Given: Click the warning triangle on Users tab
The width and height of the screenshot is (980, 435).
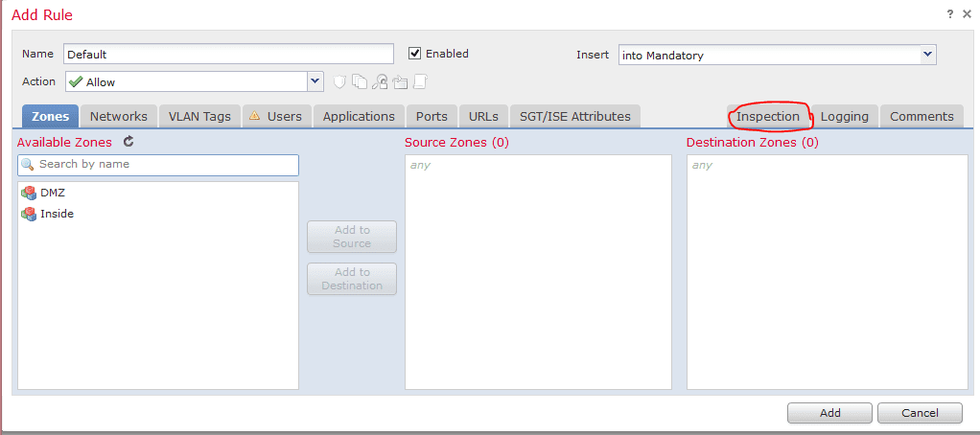Looking at the screenshot, I should 254,116.
